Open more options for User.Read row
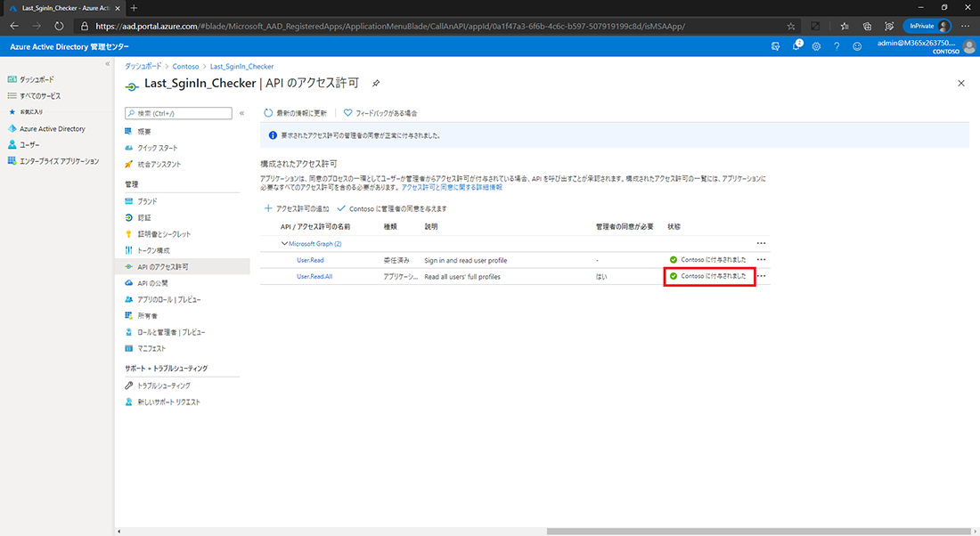This screenshot has width=980, height=536. (x=761, y=259)
